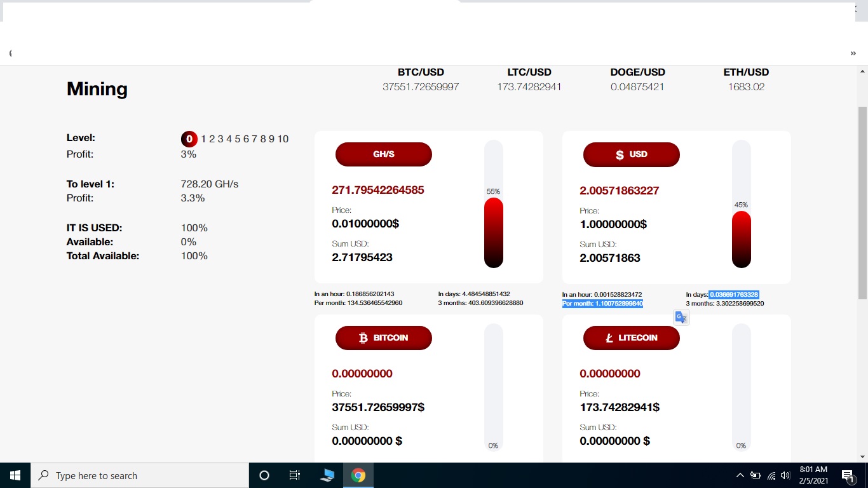Expand the double-chevron overflow at top right
The width and height of the screenshot is (868, 488).
coord(853,53)
